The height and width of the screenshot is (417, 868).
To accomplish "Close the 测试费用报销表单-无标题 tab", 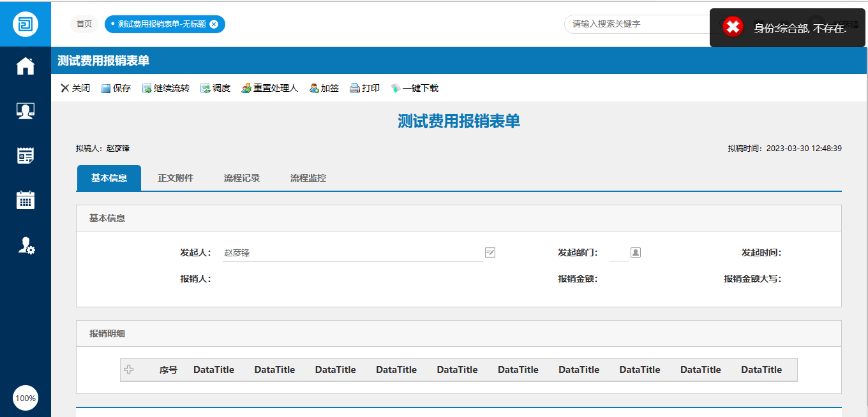I will click(214, 24).
